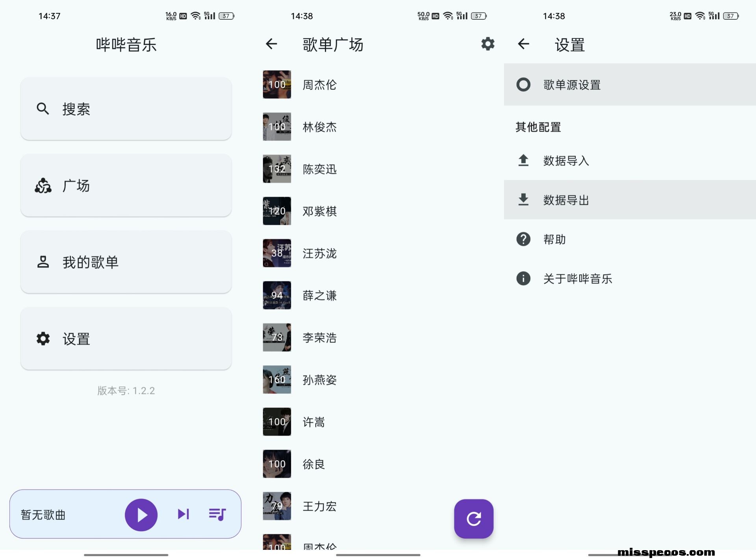This screenshot has width=756, height=560.
Task: Tap battery indicator on first screen status bar
Action: pos(226,16)
